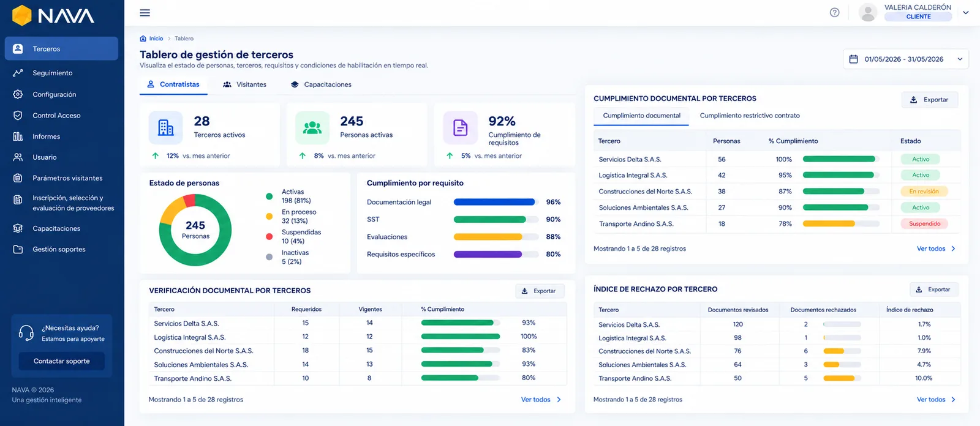Viewport: 980px width, 426px height.
Task: Toggle the hamburger menu icon
Action: [145, 13]
